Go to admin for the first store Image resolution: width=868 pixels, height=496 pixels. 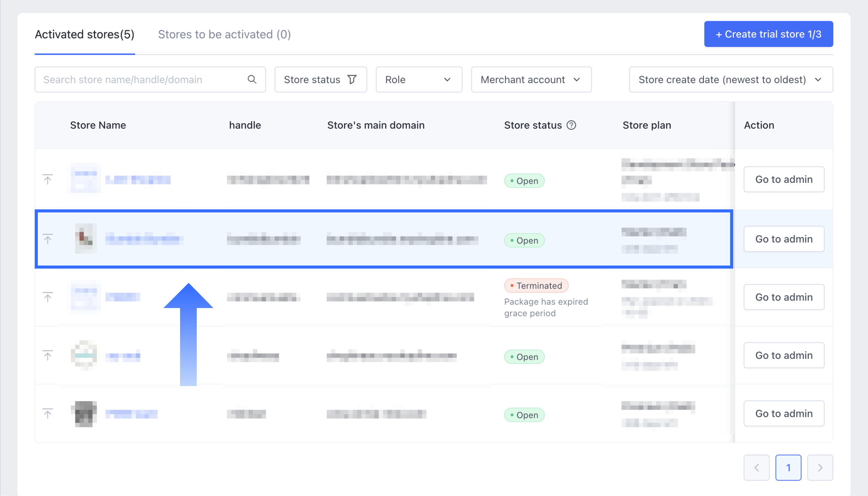click(784, 179)
